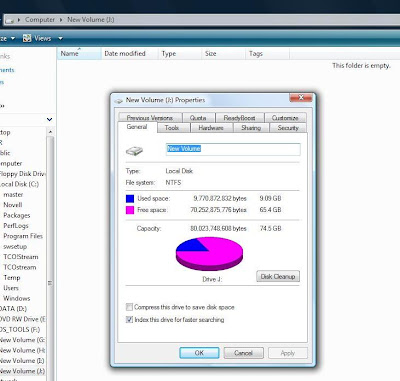Click the 74.5 GB capacity value
The height and width of the screenshot is (381, 400).
point(270,229)
